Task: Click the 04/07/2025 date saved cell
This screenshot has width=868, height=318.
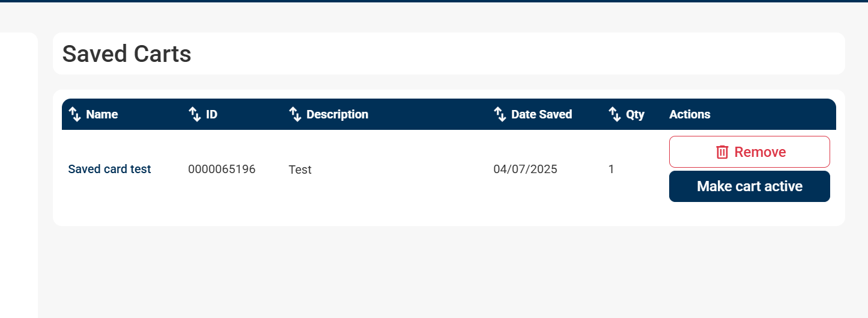Action: [x=525, y=170]
